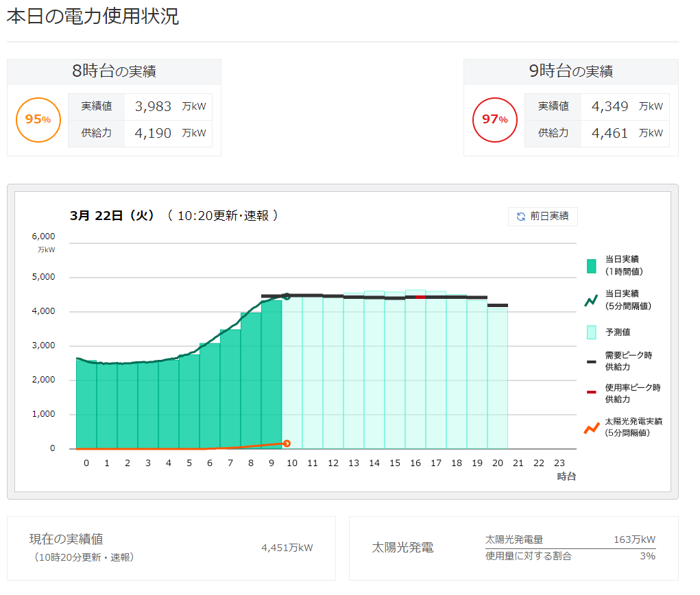Screen dimensions: 700x595
Task: Click the 時台 axis unit label
Action: [566, 476]
